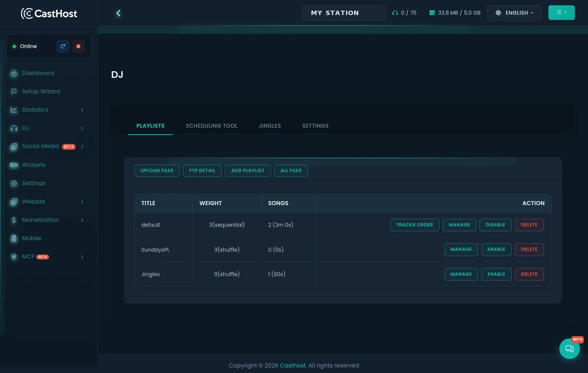Click the '3(sequential)' weight cell

pyautogui.click(x=227, y=225)
